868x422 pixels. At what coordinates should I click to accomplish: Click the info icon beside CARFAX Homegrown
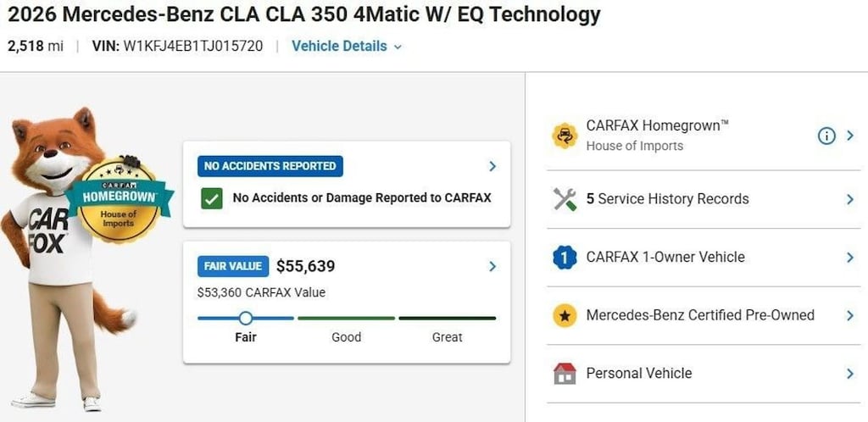pos(826,136)
